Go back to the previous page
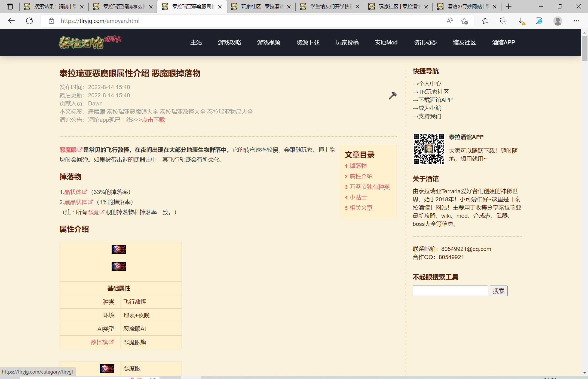The height and width of the screenshot is (379, 588). (x=11, y=21)
